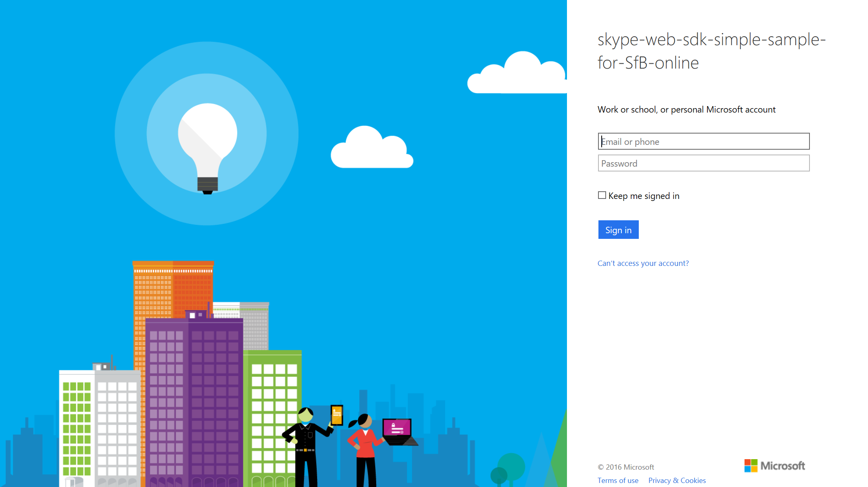Click the skype-web-sdk-simple-sample app title

(711, 51)
